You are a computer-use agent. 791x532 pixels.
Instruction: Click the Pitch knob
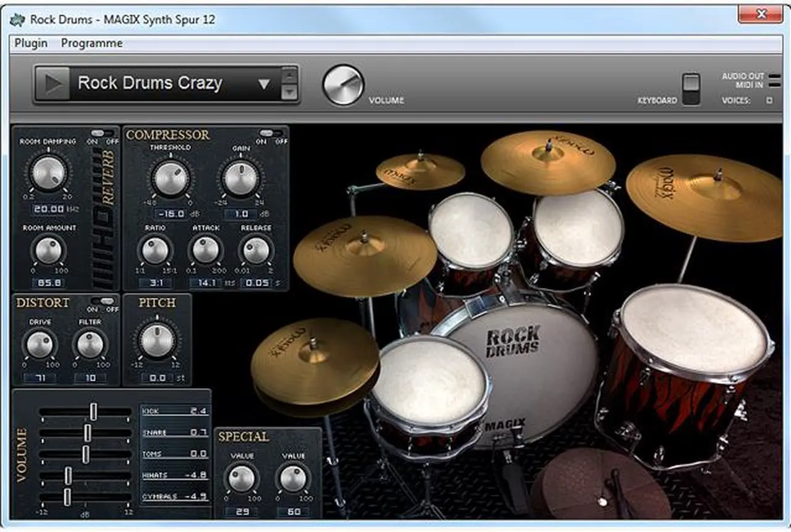(157, 341)
